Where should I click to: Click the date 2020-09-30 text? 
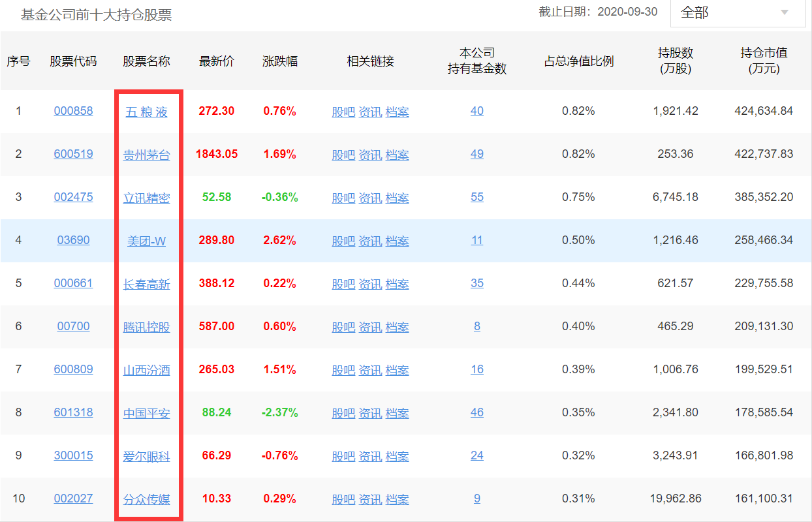click(627, 12)
